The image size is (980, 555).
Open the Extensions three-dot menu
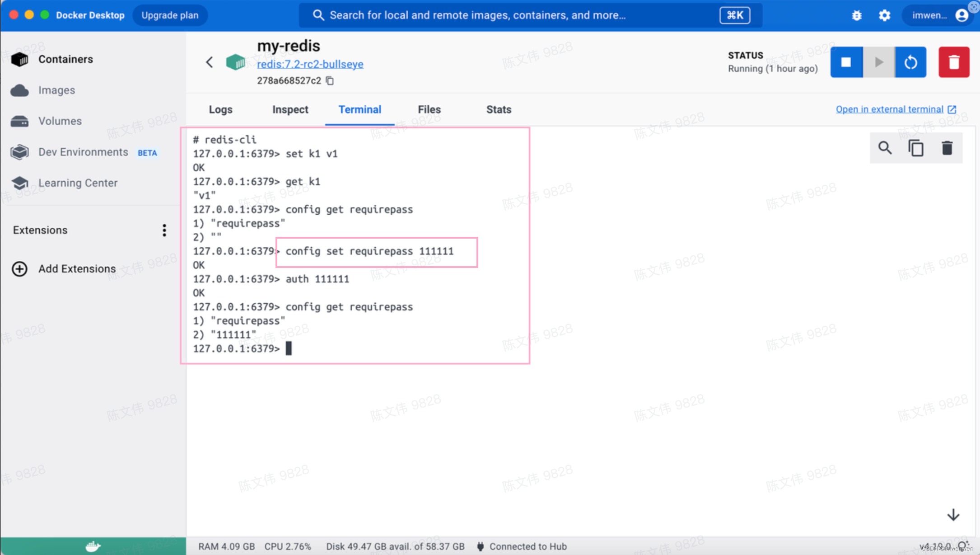tap(164, 230)
